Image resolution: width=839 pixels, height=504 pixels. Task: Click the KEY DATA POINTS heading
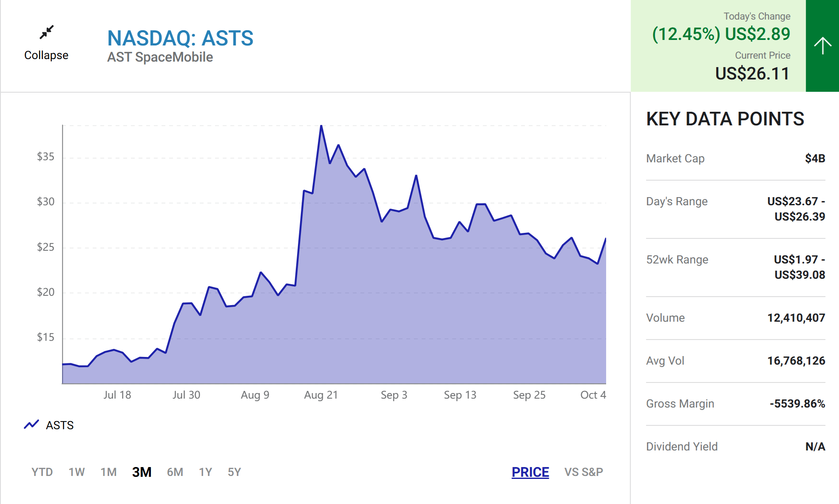(x=725, y=119)
